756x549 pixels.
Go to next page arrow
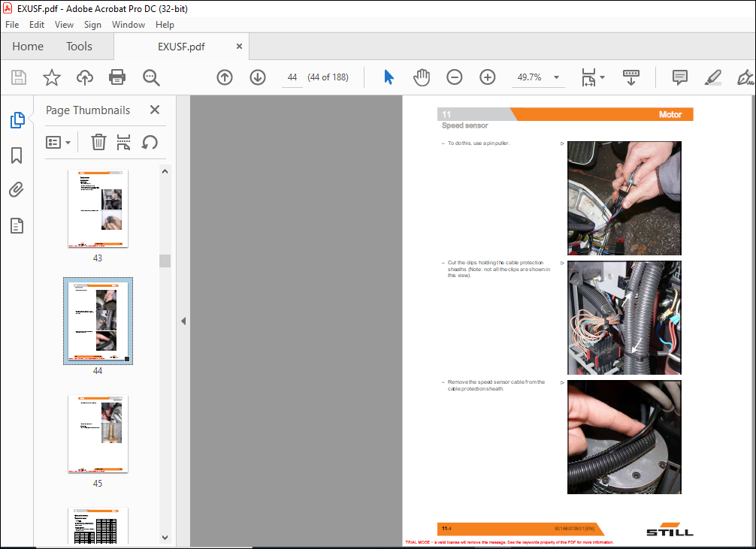[x=258, y=77]
